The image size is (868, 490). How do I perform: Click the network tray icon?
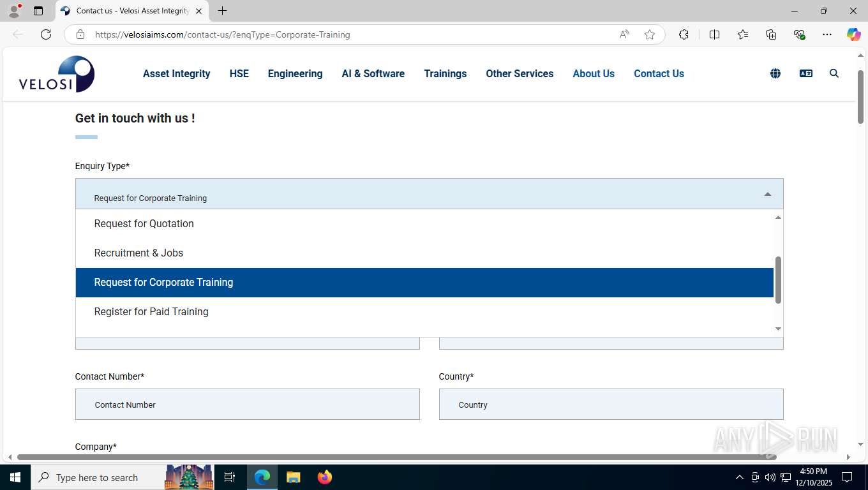coord(786,477)
